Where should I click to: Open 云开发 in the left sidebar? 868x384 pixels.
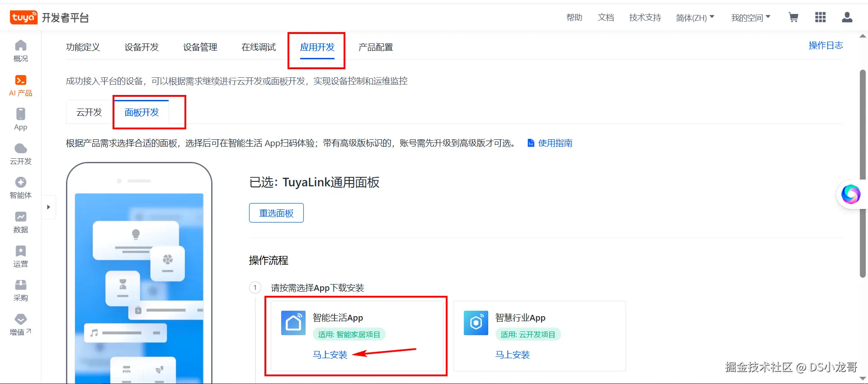[x=20, y=154]
